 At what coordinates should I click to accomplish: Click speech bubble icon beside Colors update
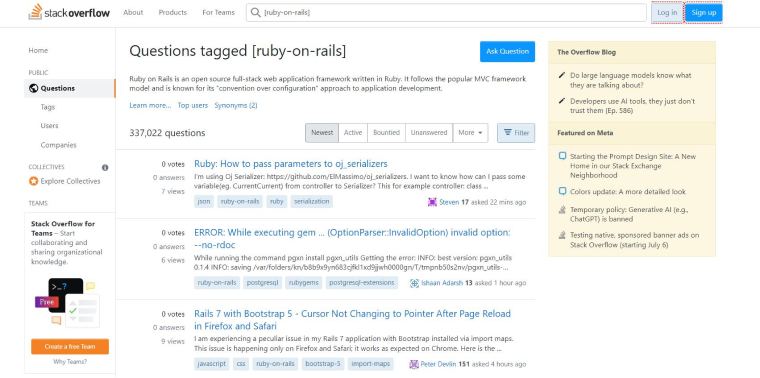[562, 191]
